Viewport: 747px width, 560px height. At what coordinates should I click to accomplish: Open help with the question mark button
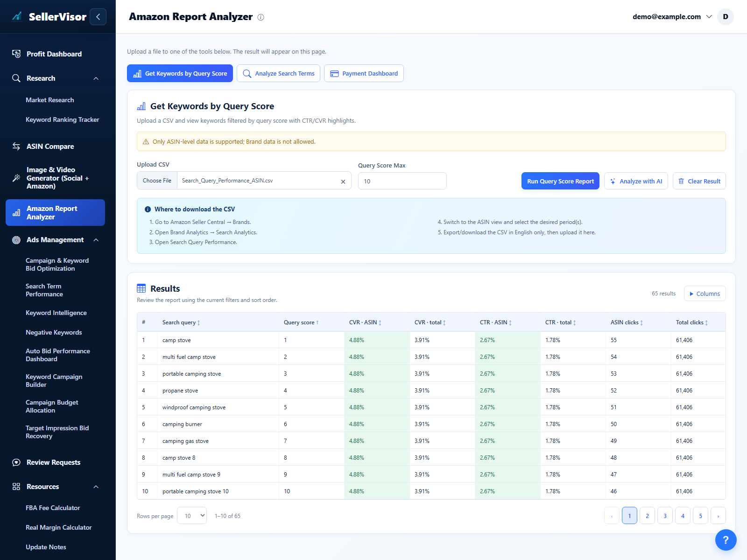[726, 540]
